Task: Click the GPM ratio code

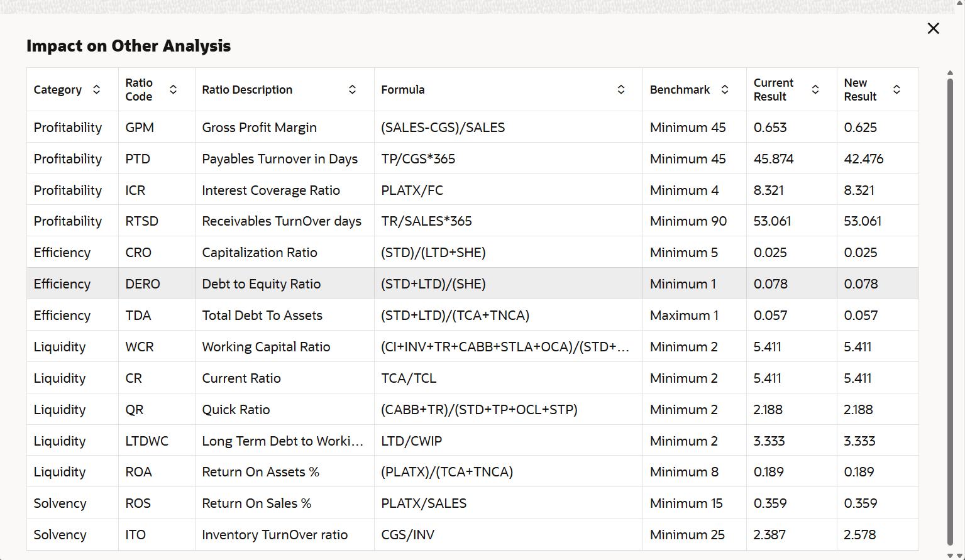Action: click(x=140, y=128)
